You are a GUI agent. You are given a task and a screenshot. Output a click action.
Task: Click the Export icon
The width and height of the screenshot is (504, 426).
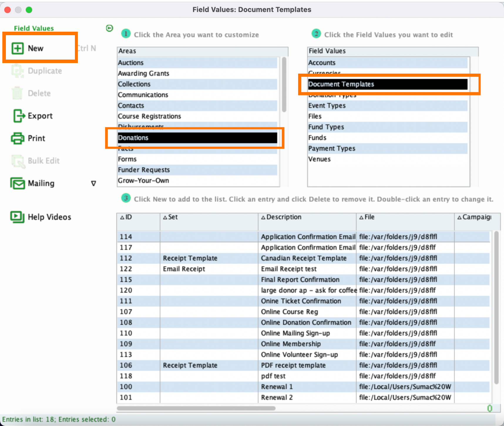pos(19,116)
